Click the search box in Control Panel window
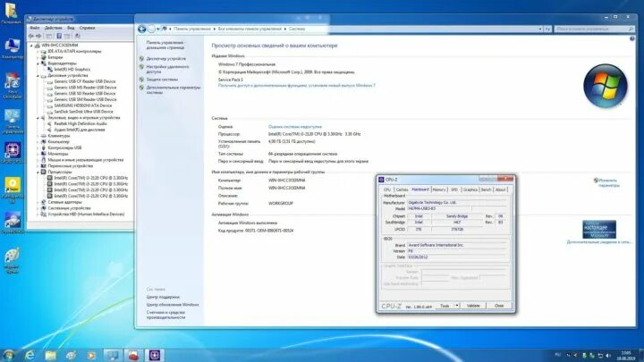This screenshot has height=362, width=644. 594,29
